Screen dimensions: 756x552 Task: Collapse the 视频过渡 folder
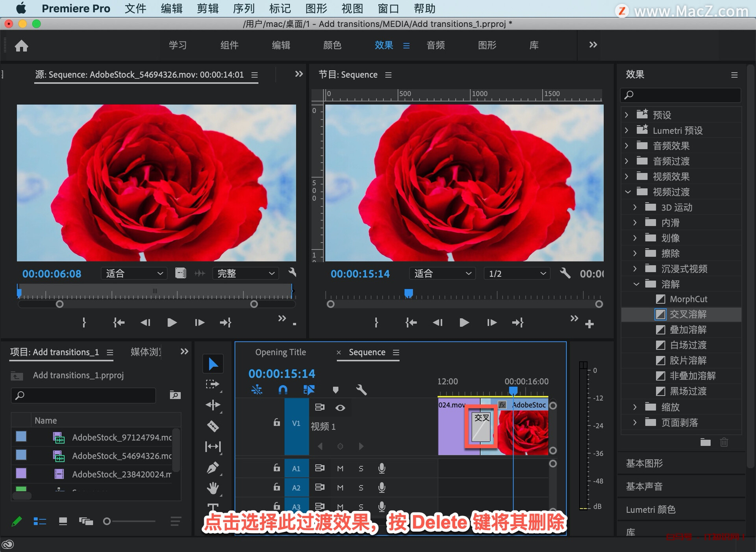click(x=628, y=192)
